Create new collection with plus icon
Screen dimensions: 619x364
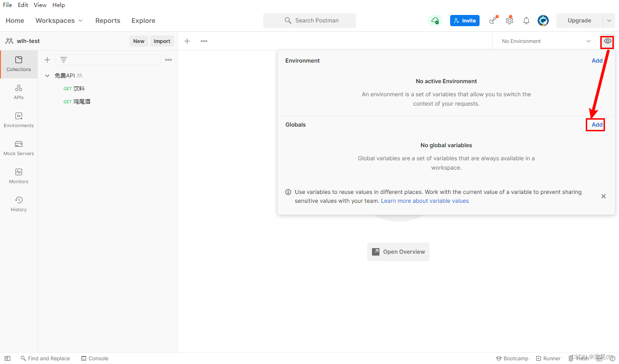pyautogui.click(x=47, y=60)
